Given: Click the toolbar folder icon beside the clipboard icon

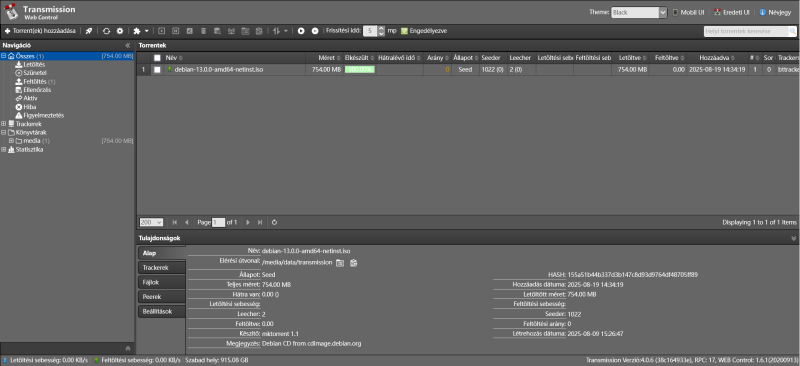Looking at the screenshot, I should click(245, 31).
